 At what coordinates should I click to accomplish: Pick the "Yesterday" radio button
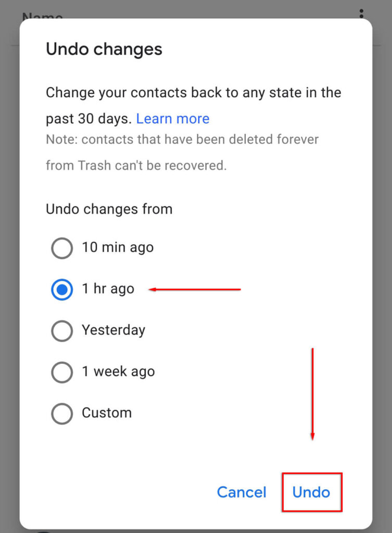(x=62, y=331)
